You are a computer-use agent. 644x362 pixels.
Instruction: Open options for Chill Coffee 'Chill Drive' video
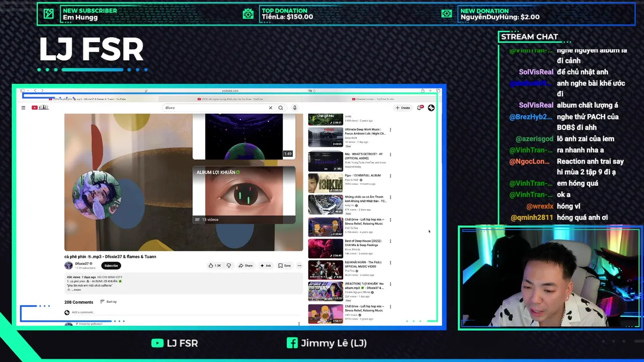coord(390,220)
